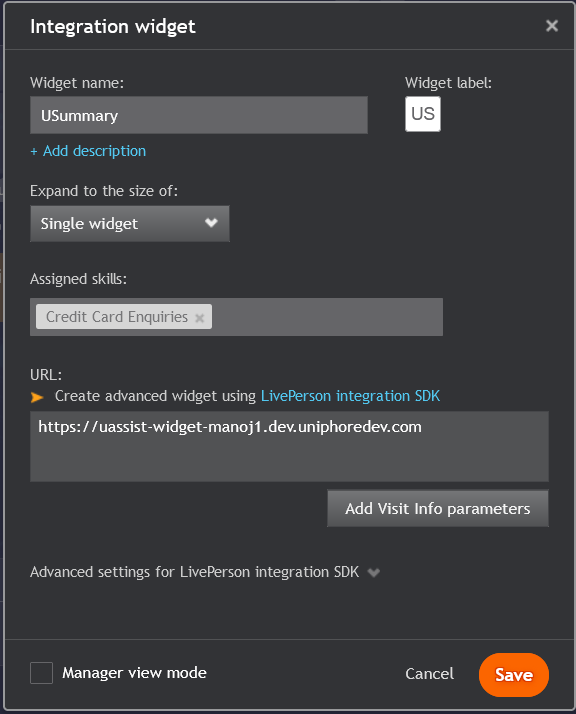Click the orange arrow beside Create advanced widget
Viewport: 576px width, 714px height.
[37, 397]
